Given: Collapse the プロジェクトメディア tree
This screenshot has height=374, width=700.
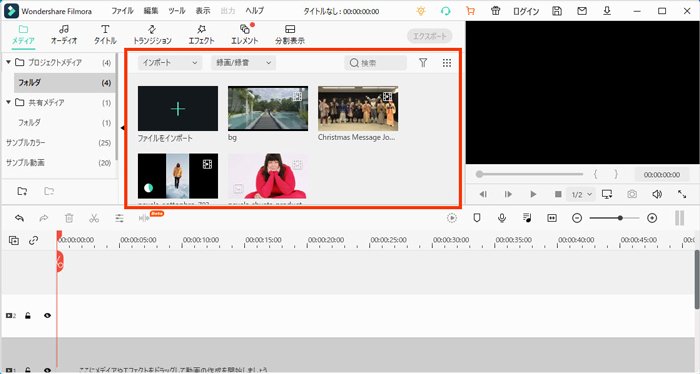Looking at the screenshot, I should coord(8,62).
